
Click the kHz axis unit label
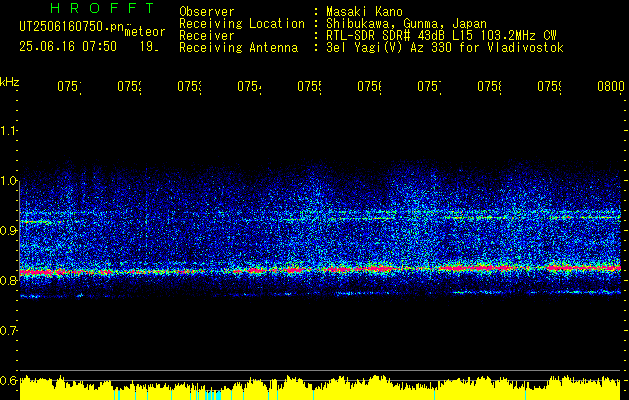pyautogui.click(x=9, y=82)
